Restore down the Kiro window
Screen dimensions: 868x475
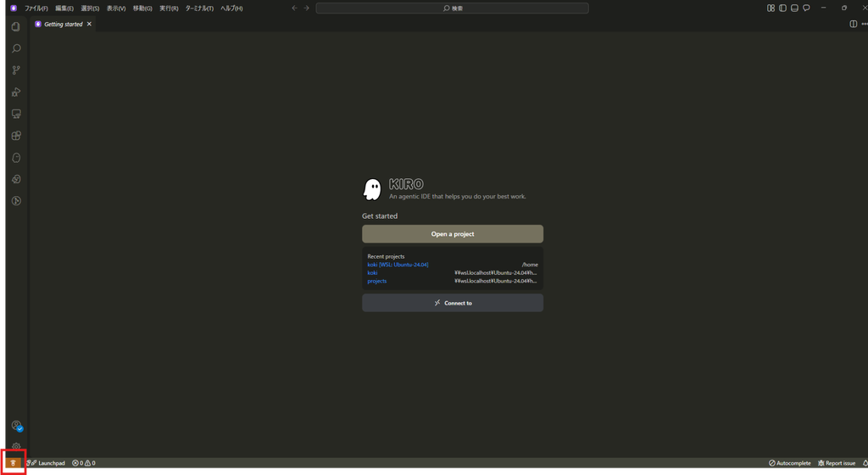point(844,8)
